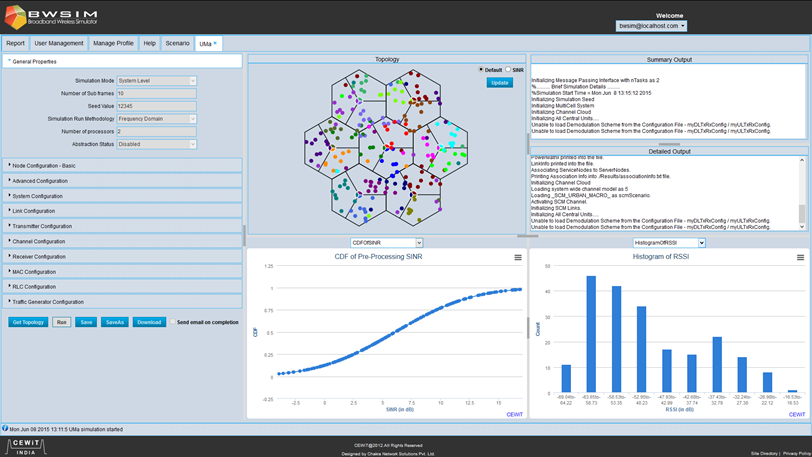Click Detailed Output scrollbar thumb
The image size is (812, 457).
coord(802,213)
